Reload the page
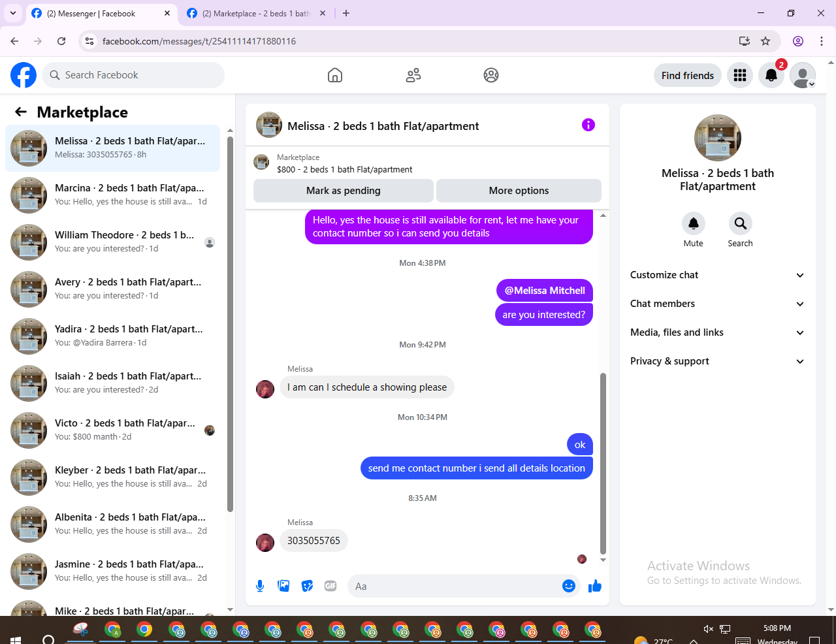This screenshot has height=644, width=836. click(x=61, y=41)
